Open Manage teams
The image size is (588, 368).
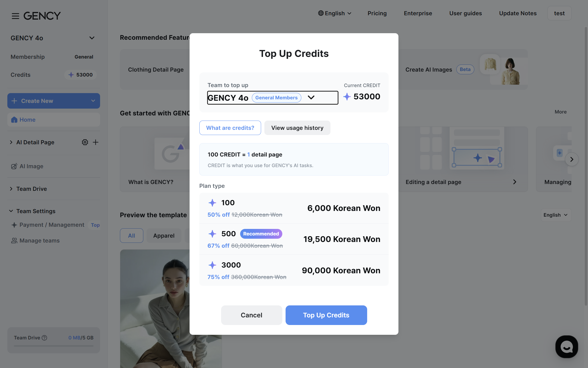35,241
